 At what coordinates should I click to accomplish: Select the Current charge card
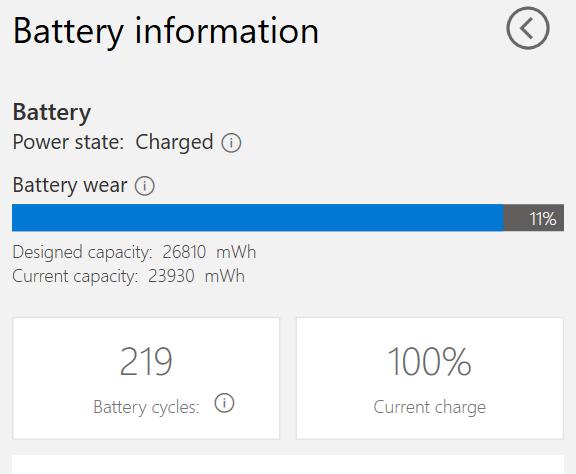[x=430, y=378]
